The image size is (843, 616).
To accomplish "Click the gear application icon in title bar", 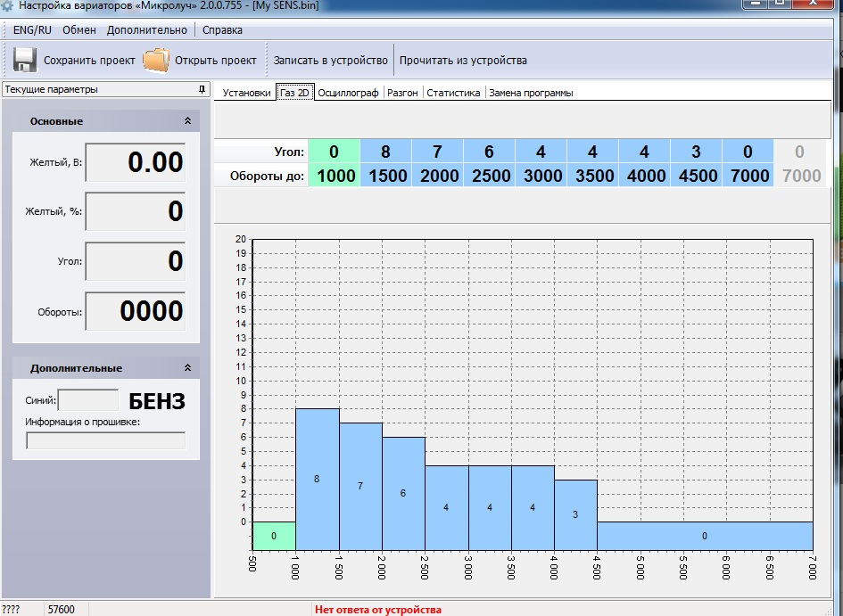I will coord(8,5).
